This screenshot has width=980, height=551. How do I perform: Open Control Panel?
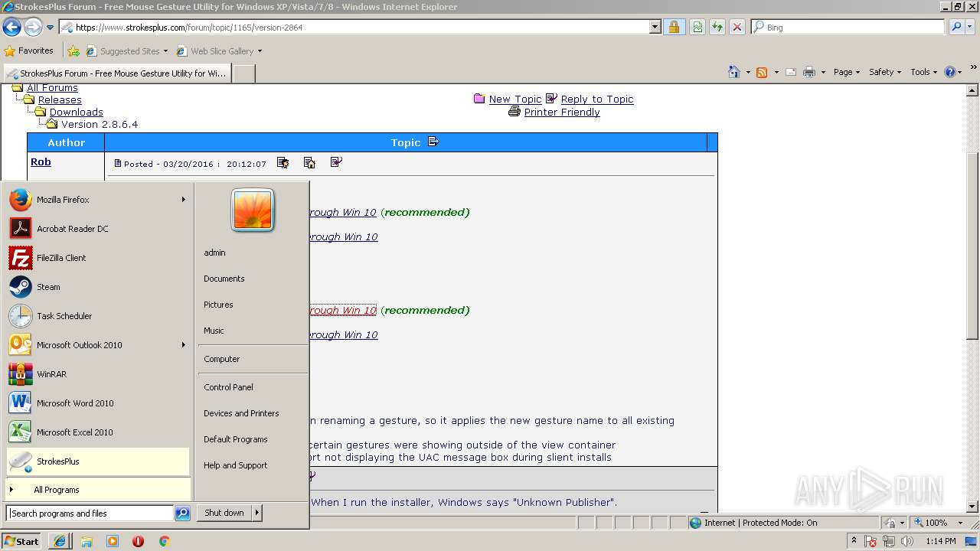(x=228, y=387)
